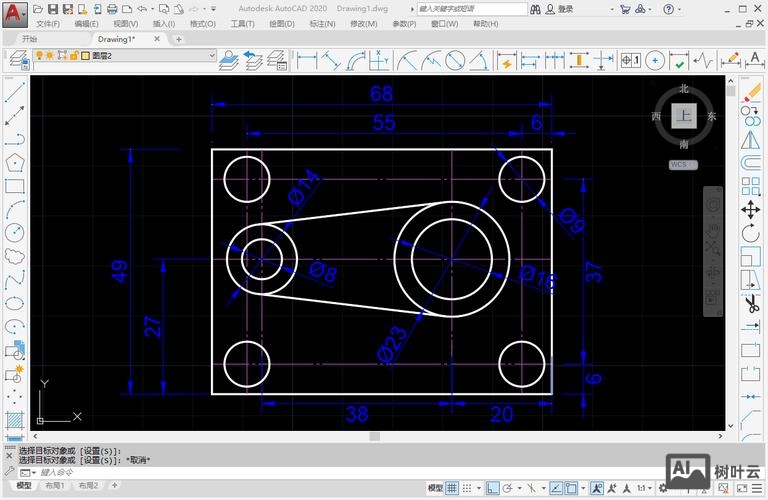Image resolution: width=768 pixels, height=500 pixels.
Task: Select the Rectangle draw tool
Action: pos(15,185)
